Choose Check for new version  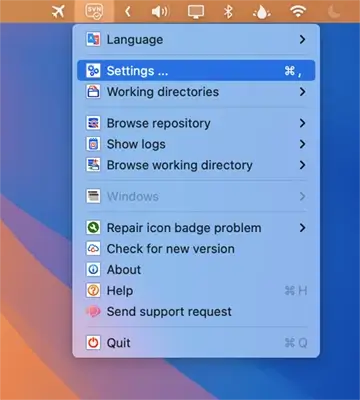click(x=196, y=249)
